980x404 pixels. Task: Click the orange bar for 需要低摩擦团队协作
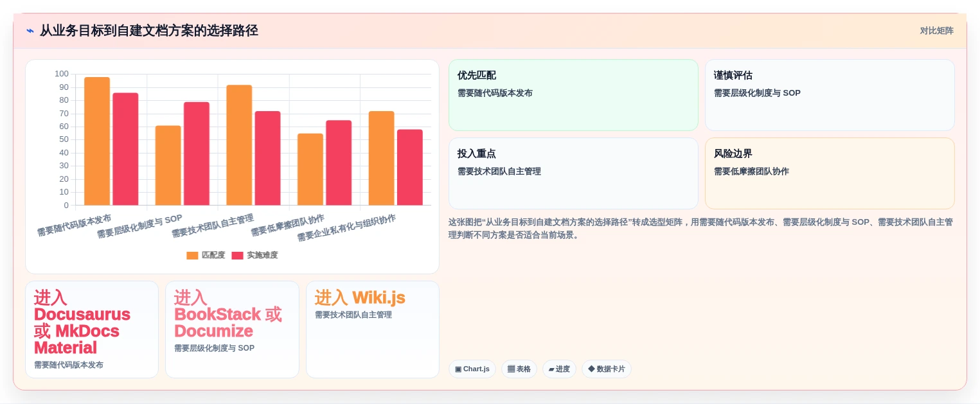[310, 170]
